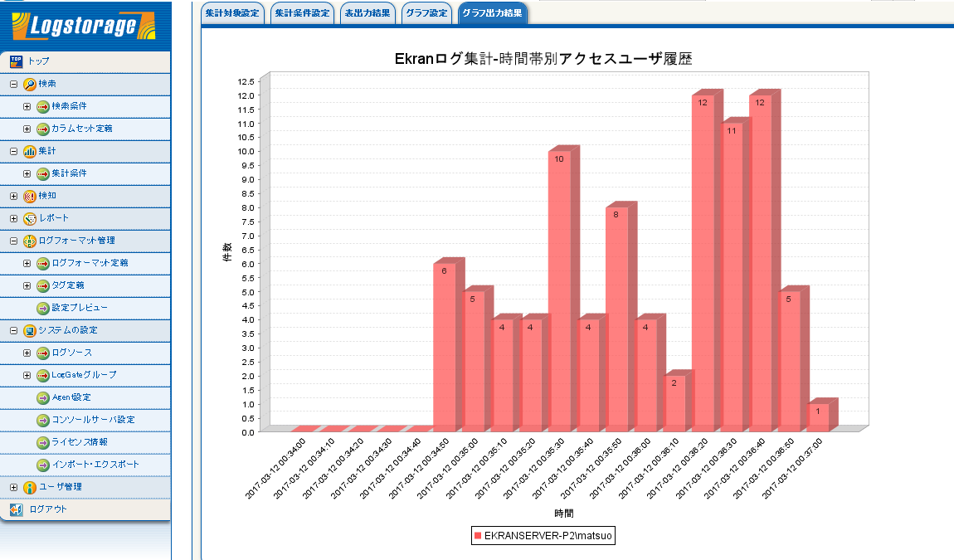Click the y-axis tick label 12.5
Screen dimensions: 954x560
tap(246, 81)
